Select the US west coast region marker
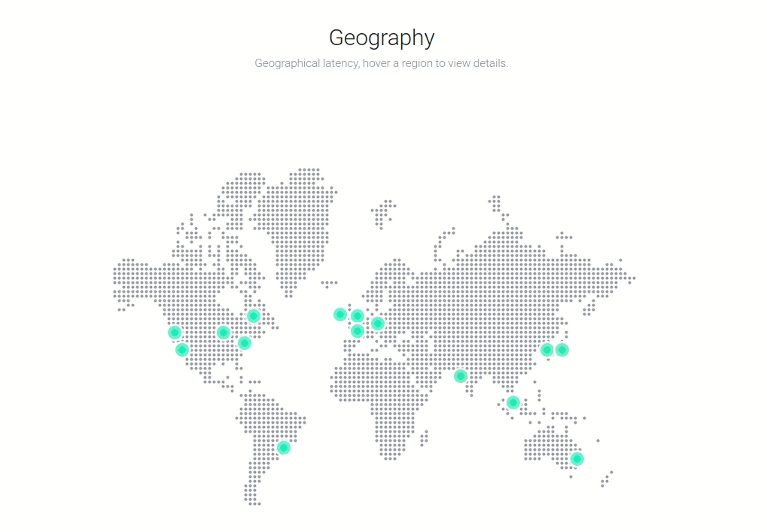The width and height of the screenshot is (767, 532). 174,331
